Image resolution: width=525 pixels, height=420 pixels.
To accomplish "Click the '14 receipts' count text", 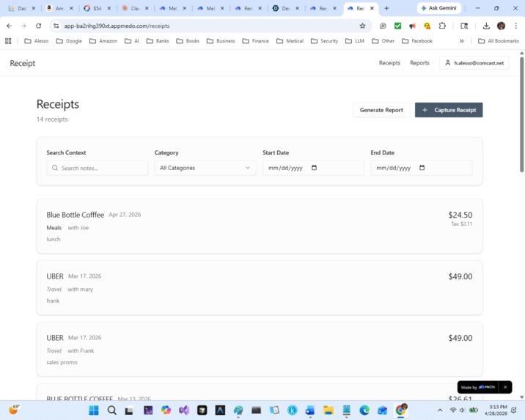I will [52, 119].
